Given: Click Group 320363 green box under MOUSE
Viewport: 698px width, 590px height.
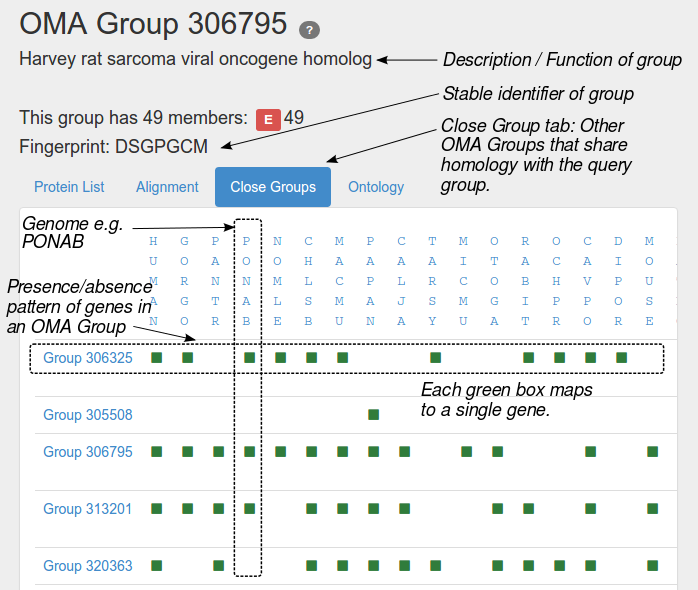Looking at the screenshot, I should click(x=653, y=566).
